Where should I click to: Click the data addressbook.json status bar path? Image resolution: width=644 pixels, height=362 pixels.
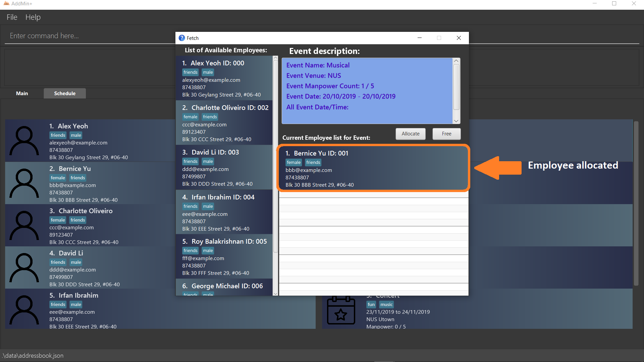33,356
